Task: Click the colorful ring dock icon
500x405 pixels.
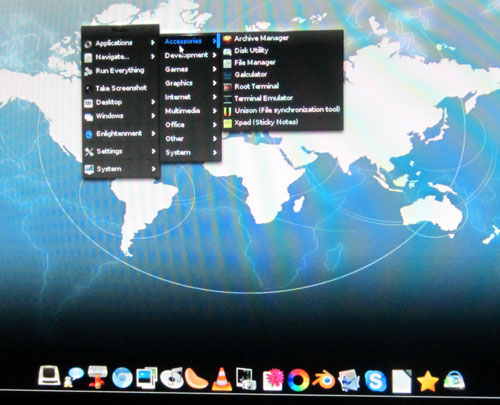Action: [x=298, y=380]
